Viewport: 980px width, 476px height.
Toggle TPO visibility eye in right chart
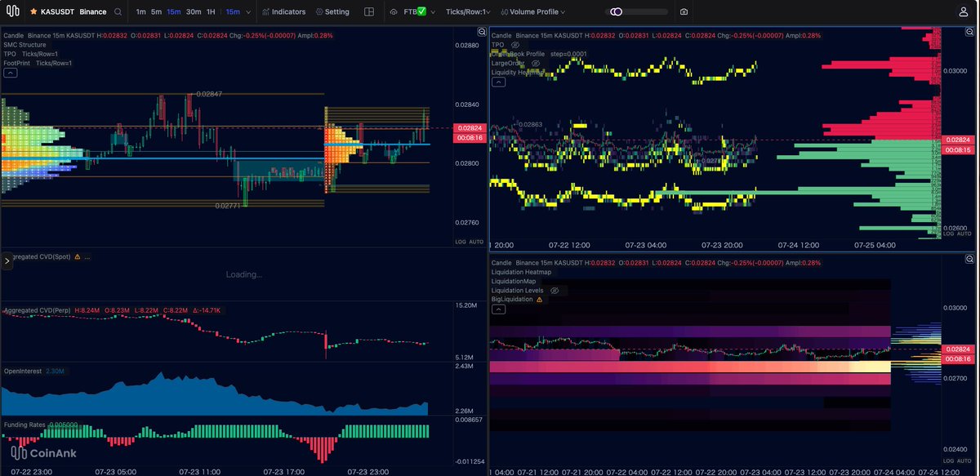coord(514,45)
